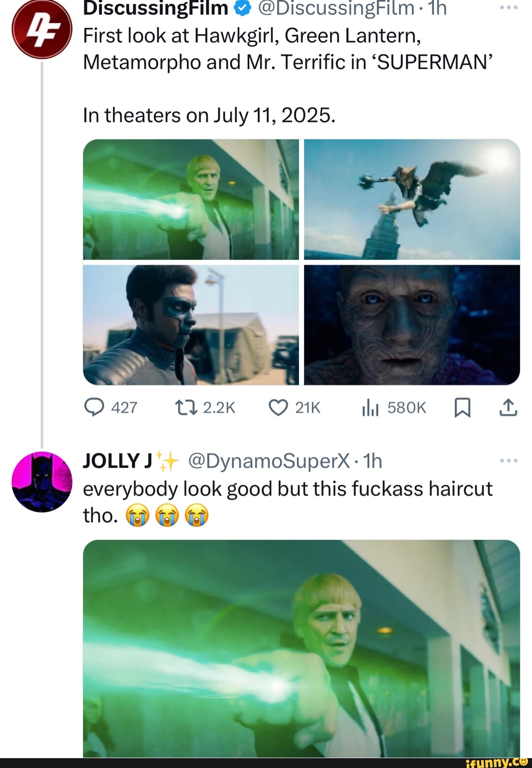
Task: Open the Green Lantern thumbnail image
Action: 191,199
